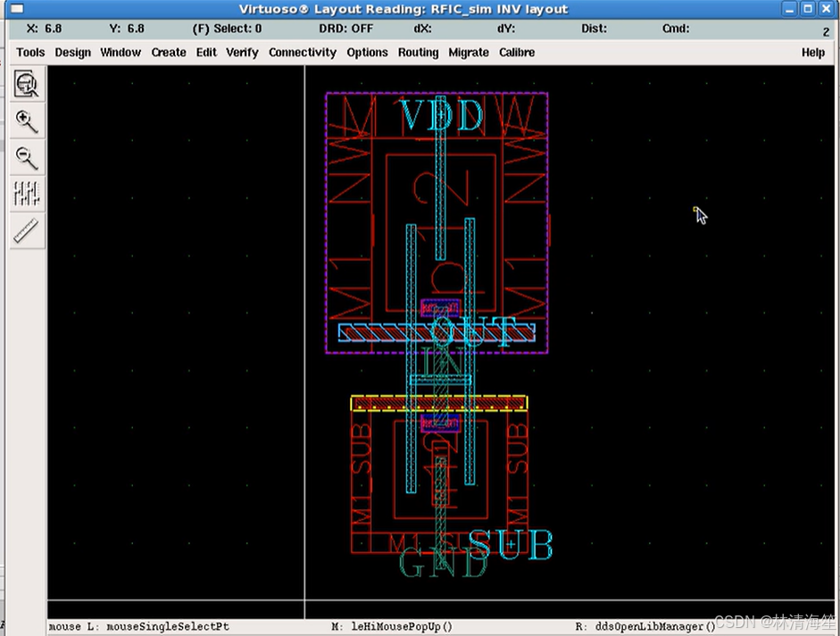Open the Verify menu
Image resolution: width=840 pixels, height=636 pixels.
[242, 53]
